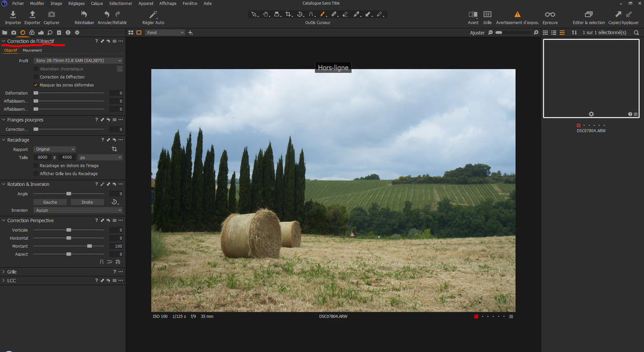
Task: Enable Correction de Diffraction checkbox
Action: tap(36, 77)
